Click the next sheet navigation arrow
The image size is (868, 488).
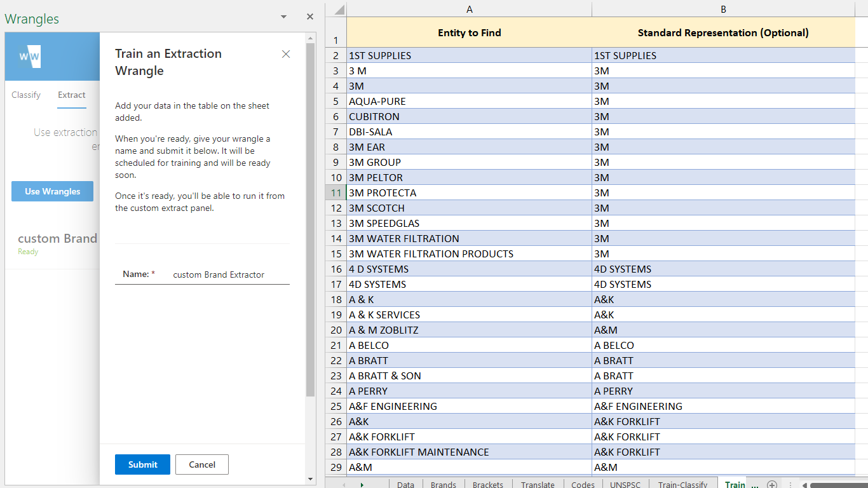pos(362,484)
